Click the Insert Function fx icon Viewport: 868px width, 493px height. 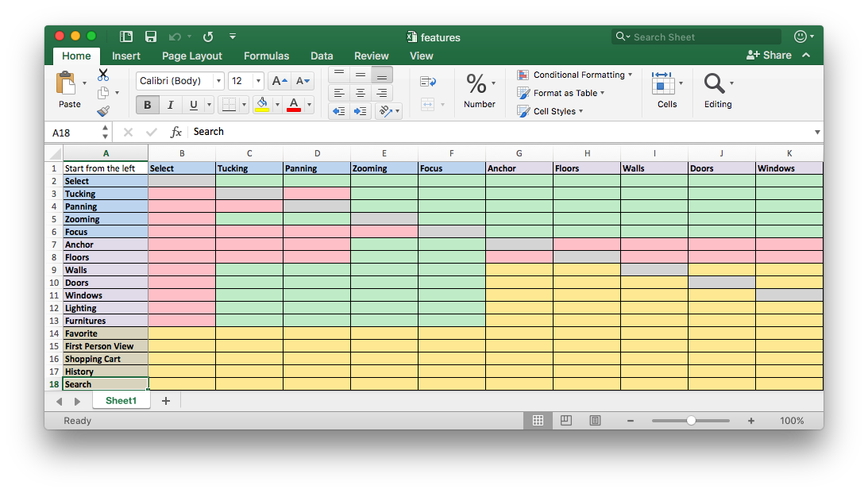coord(176,132)
